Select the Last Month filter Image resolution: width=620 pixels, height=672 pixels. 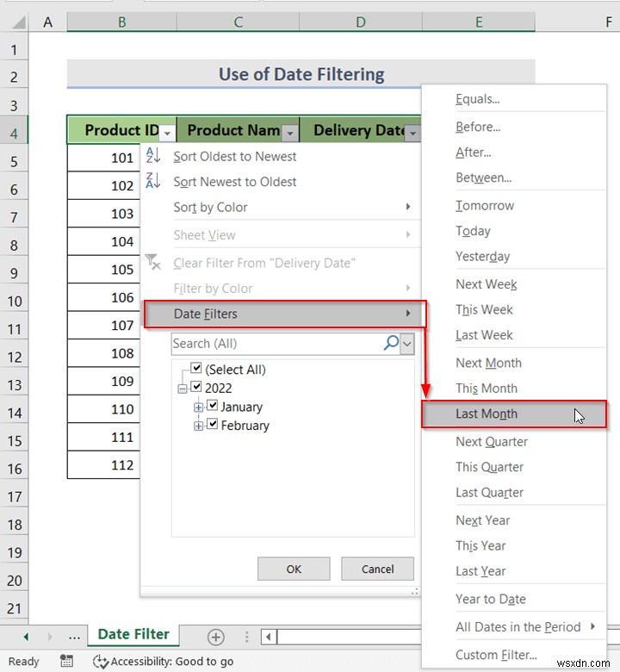(514, 414)
